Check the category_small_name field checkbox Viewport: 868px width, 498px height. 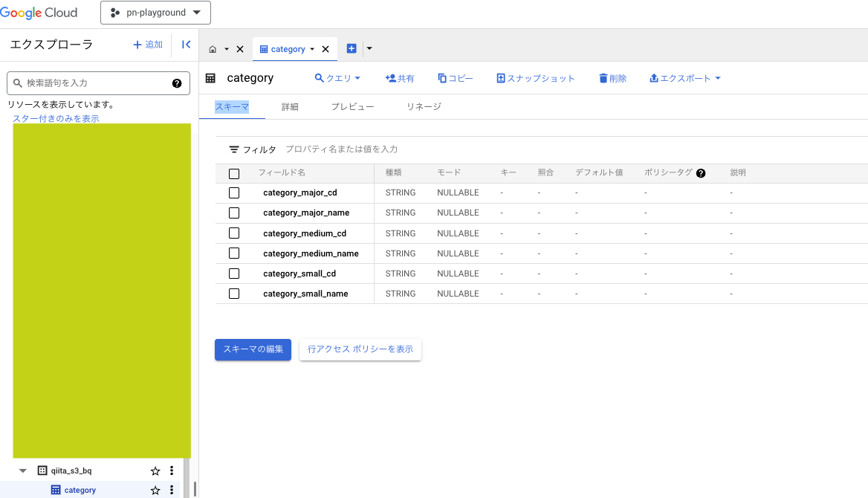[234, 293]
